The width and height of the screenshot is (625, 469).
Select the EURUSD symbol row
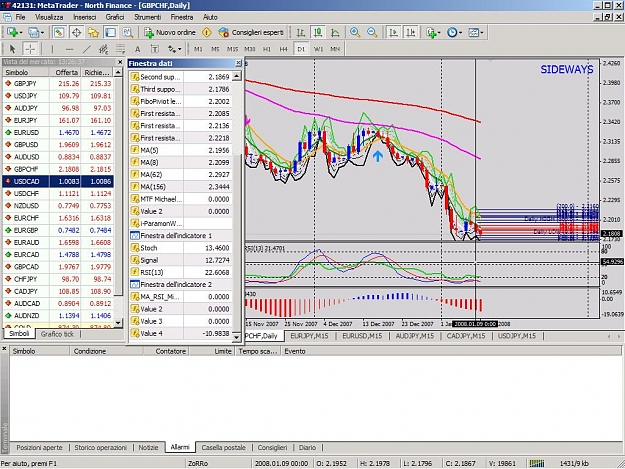pos(58,132)
